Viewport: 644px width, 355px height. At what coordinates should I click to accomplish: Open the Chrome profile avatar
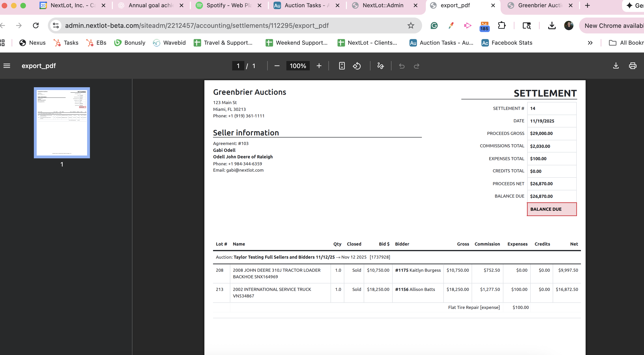point(569,25)
